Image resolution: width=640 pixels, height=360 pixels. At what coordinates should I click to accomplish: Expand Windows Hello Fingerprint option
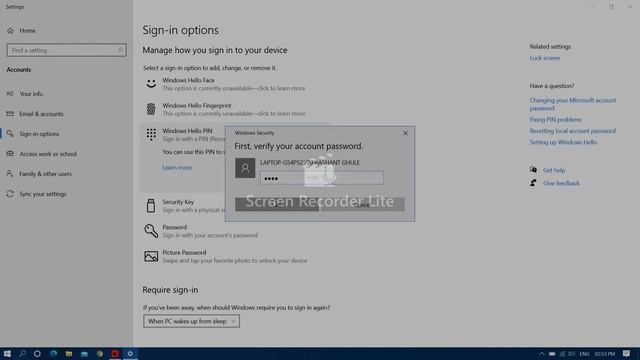[233, 109]
